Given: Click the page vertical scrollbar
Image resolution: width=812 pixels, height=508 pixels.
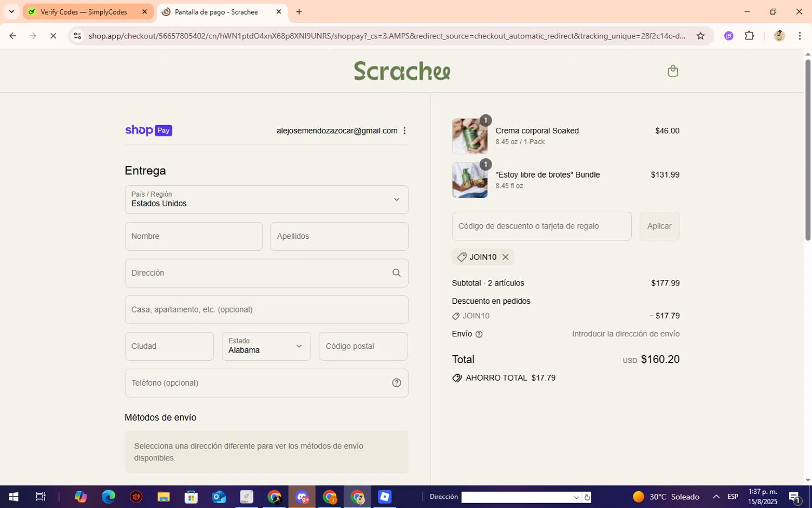Looking at the screenshot, I should click(x=808, y=149).
